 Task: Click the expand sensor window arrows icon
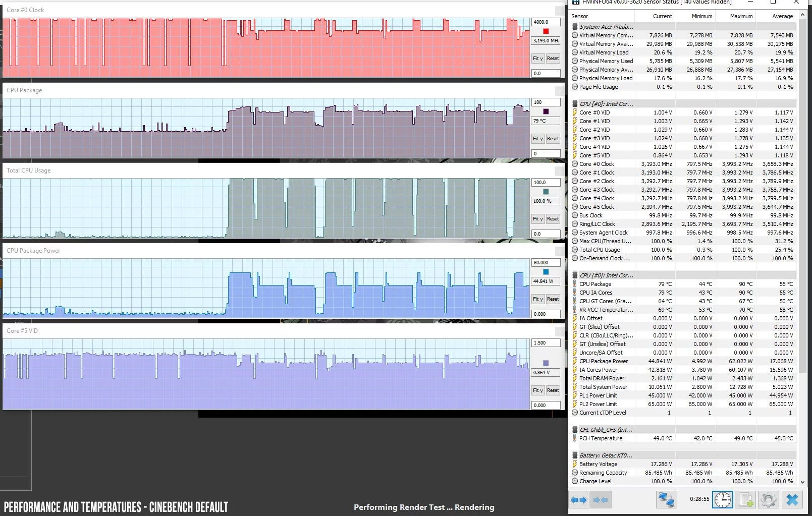(x=579, y=500)
